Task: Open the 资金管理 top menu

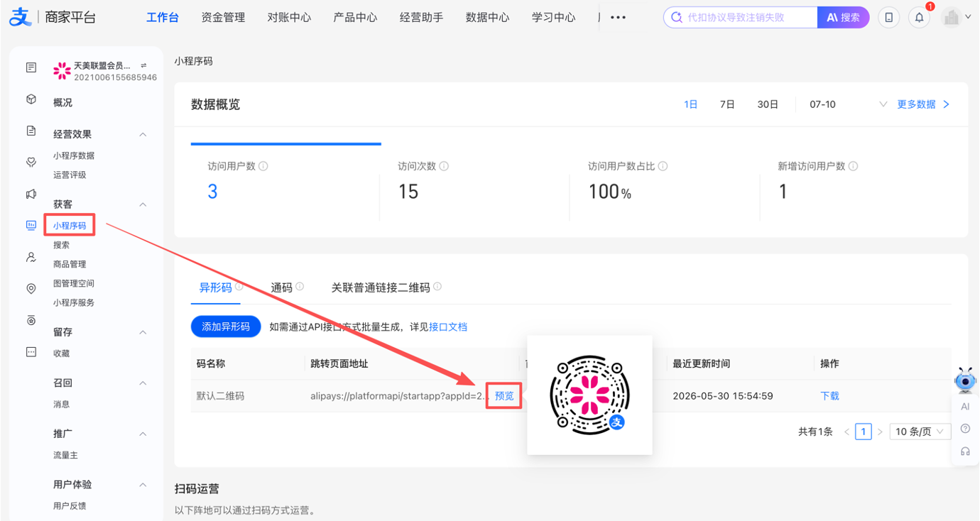Action: coord(223,18)
